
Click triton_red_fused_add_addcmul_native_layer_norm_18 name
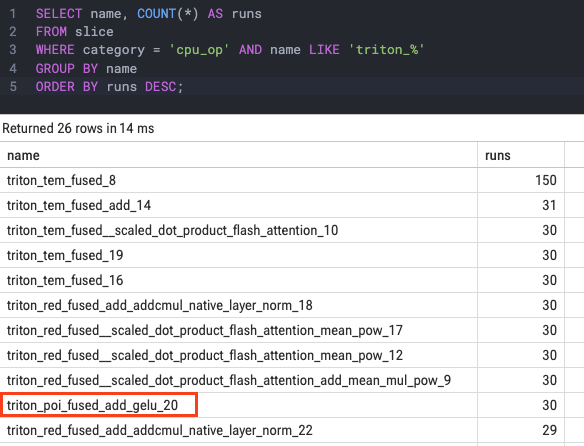[x=160, y=305]
